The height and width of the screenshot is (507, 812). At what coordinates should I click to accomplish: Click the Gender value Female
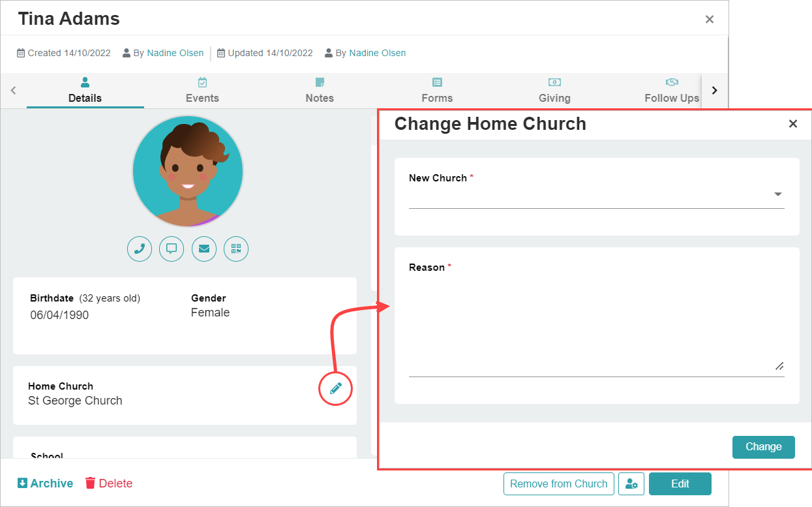210,313
